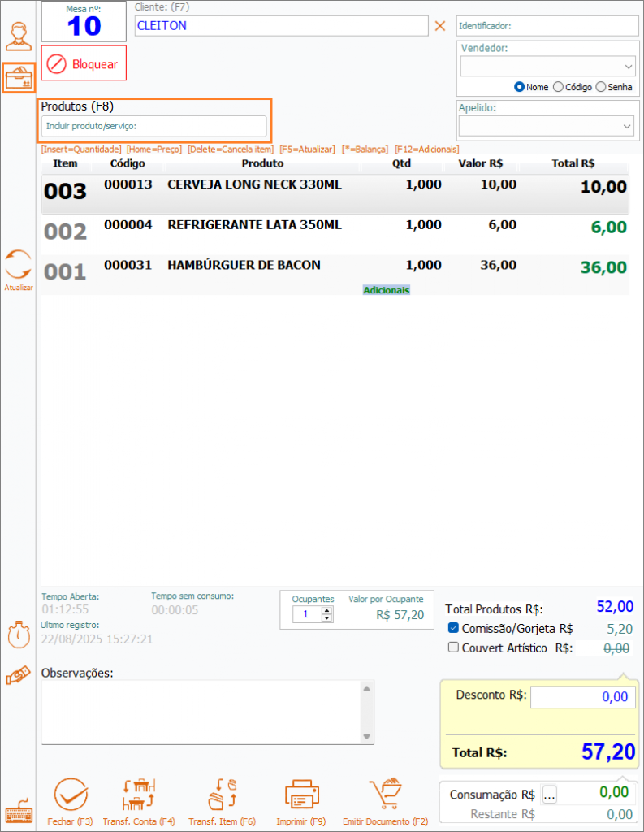644x832 pixels.
Task: Click the stopwatch timer icon
Action: point(18,635)
